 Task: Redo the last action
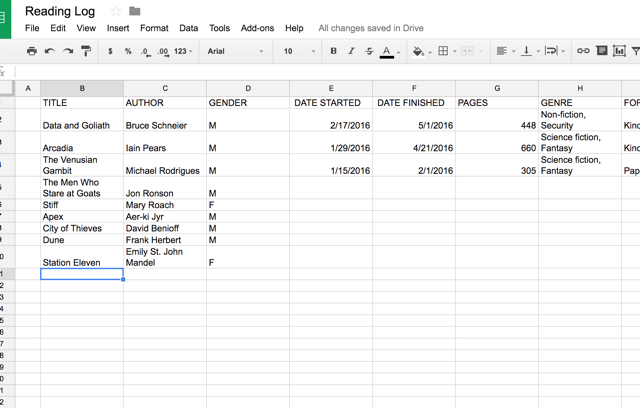tap(68, 51)
